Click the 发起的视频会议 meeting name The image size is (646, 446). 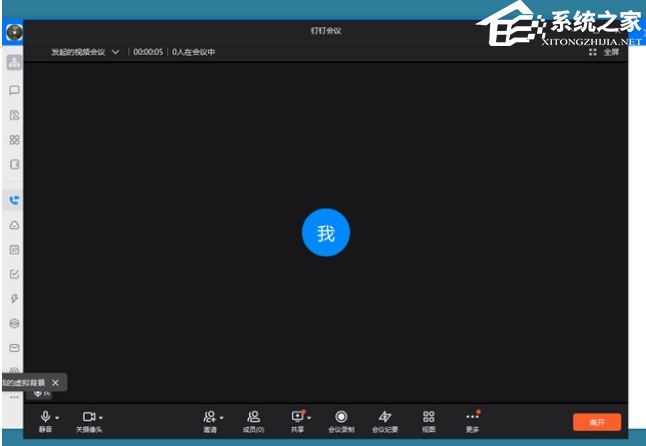coord(78,52)
